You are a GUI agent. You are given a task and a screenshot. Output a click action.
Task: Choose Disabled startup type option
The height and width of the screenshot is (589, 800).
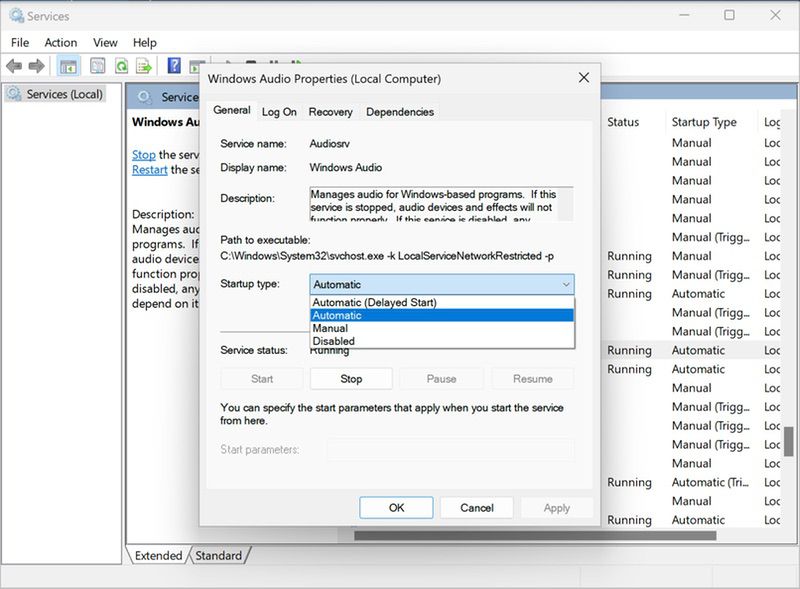tap(442, 341)
